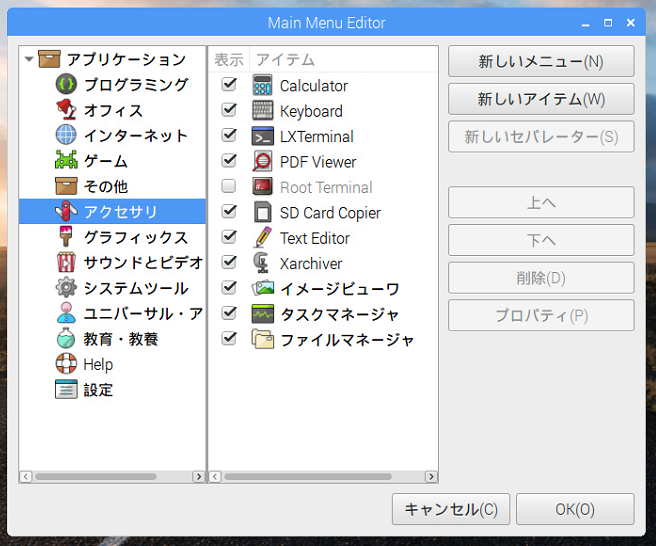Click the Root Terminal app icon

coord(263,187)
